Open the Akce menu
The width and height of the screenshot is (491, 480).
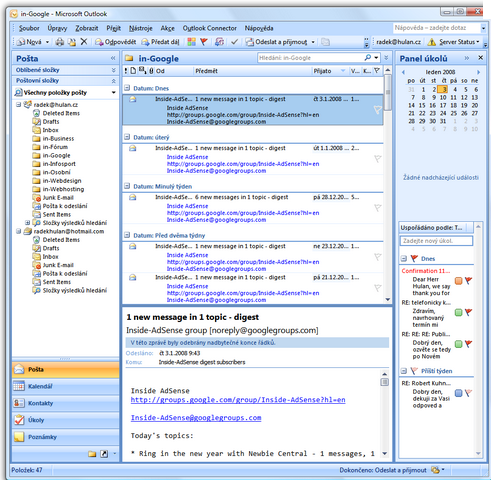[x=167, y=28]
